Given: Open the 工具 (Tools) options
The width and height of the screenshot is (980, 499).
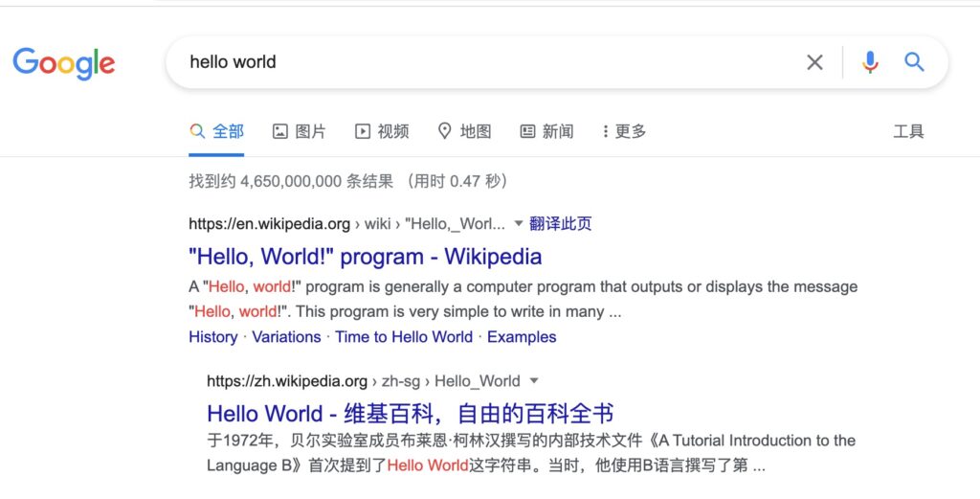Looking at the screenshot, I should (908, 131).
